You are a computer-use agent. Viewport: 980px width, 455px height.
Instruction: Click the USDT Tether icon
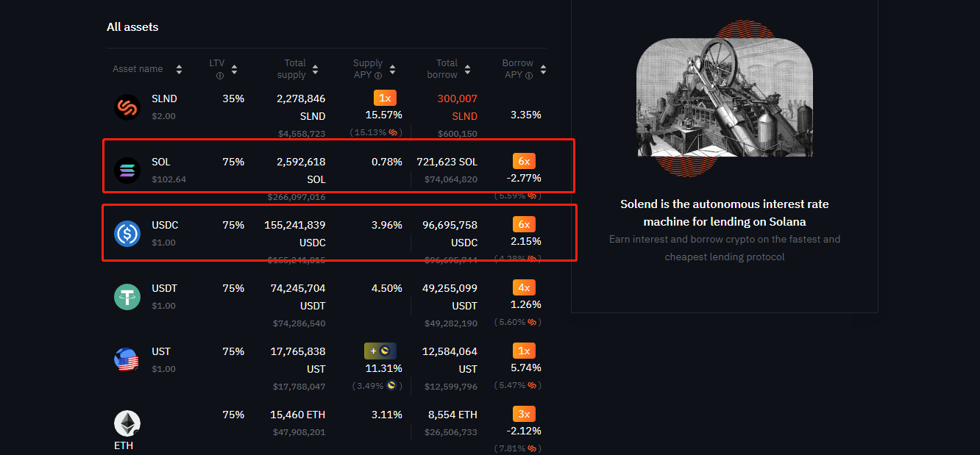pyautogui.click(x=127, y=297)
